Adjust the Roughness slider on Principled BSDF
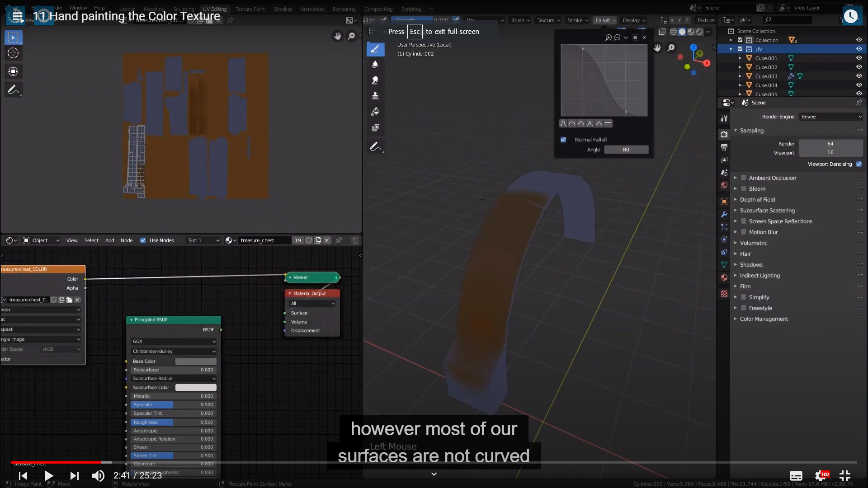Screen dimensions: 868x488 click(x=174, y=422)
